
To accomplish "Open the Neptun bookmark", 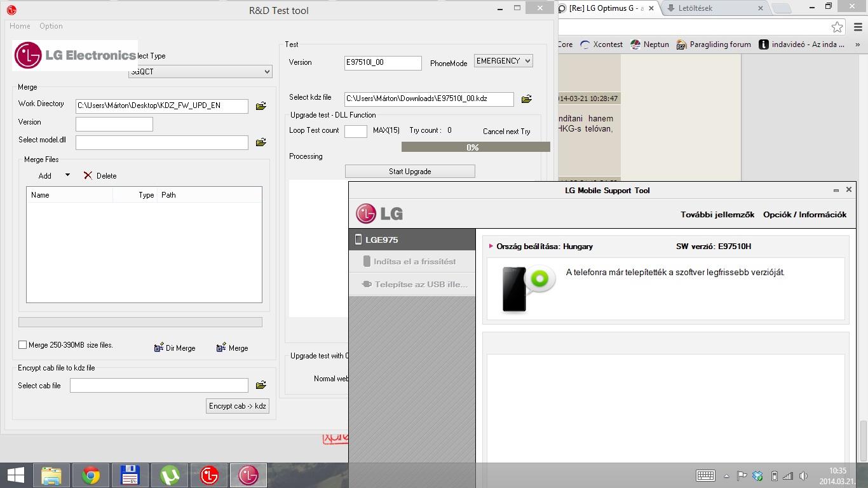I will (x=649, y=44).
